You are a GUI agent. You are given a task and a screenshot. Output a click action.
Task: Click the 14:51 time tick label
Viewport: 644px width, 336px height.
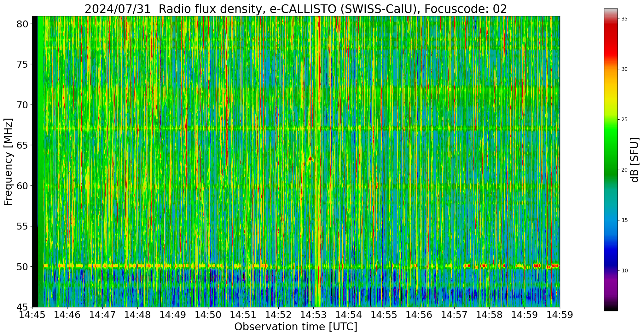click(243, 315)
